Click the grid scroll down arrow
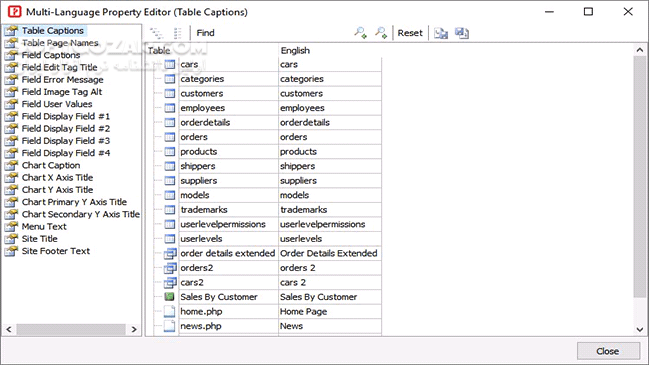This screenshot has width=649, height=365. click(640, 329)
